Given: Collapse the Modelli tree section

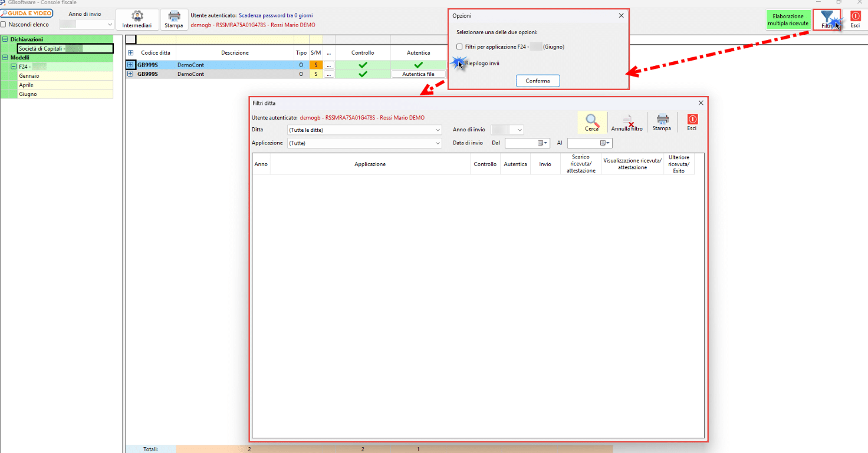Looking at the screenshot, I should 5,58.
